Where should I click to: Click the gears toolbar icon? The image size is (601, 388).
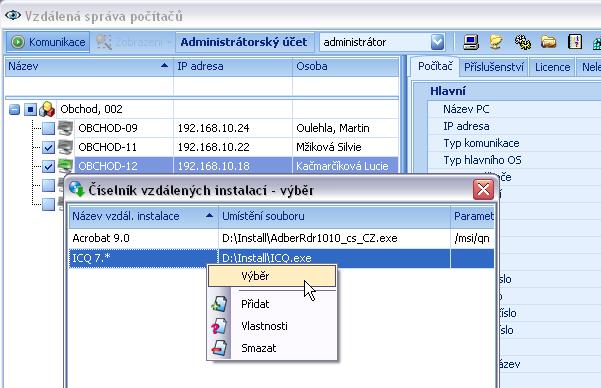click(x=522, y=42)
